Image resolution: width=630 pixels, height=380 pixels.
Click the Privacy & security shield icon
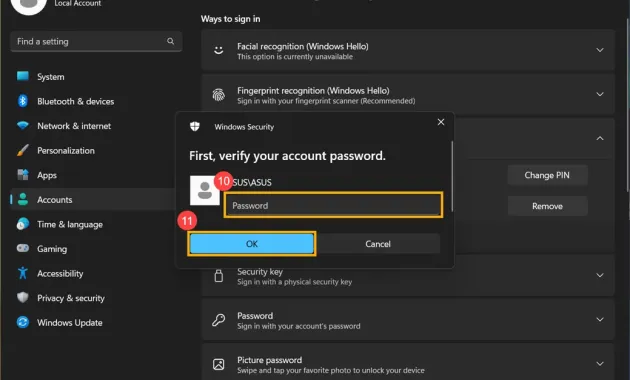(x=23, y=298)
